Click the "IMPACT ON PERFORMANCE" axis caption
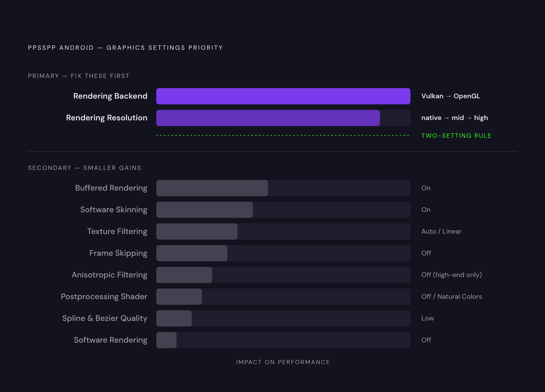The width and height of the screenshot is (545, 392). click(283, 362)
